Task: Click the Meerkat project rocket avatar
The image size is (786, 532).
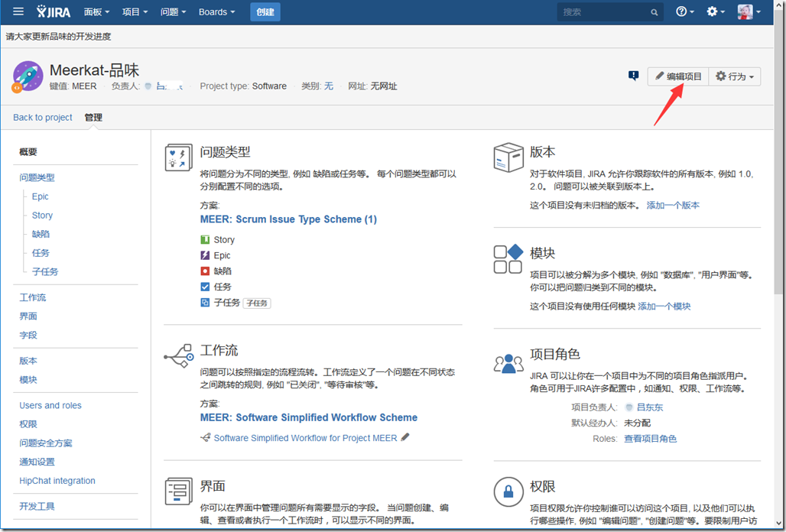Action: 28,76
